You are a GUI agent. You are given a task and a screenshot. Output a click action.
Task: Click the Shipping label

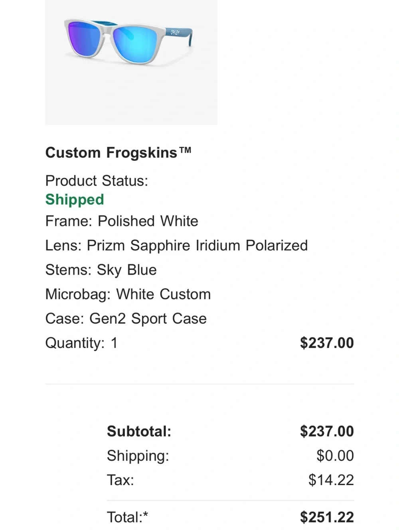tap(138, 455)
